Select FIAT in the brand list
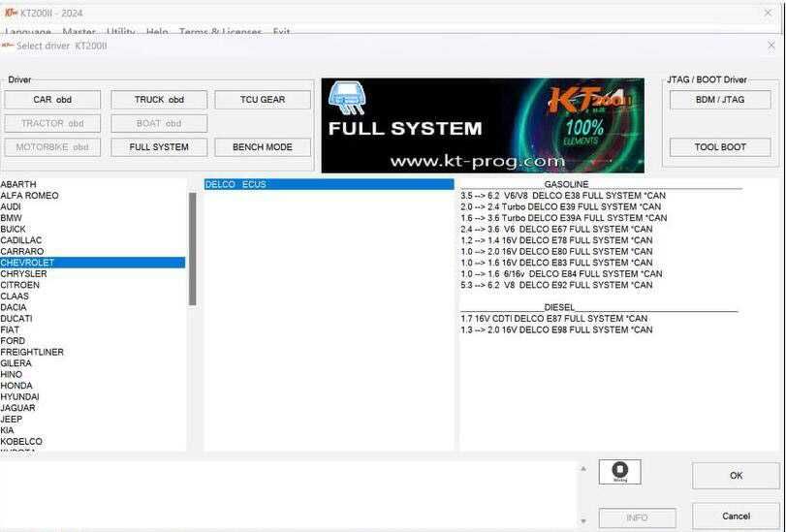Image resolution: width=786 pixels, height=532 pixels. click(x=93, y=329)
